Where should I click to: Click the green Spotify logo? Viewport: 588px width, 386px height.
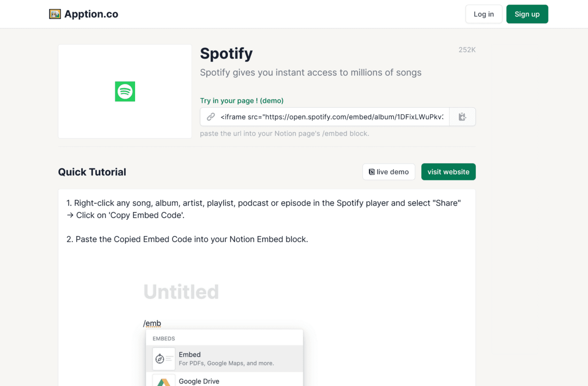(x=125, y=91)
